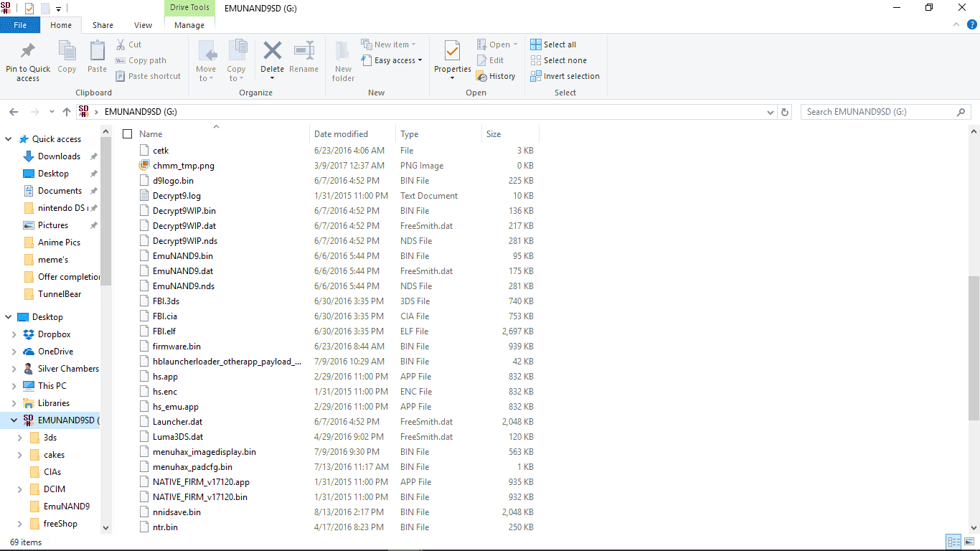Open Quick Access Toolbar customize dropdown
The width and height of the screenshot is (980, 551).
pyautogui.click(x=58, y=9)
